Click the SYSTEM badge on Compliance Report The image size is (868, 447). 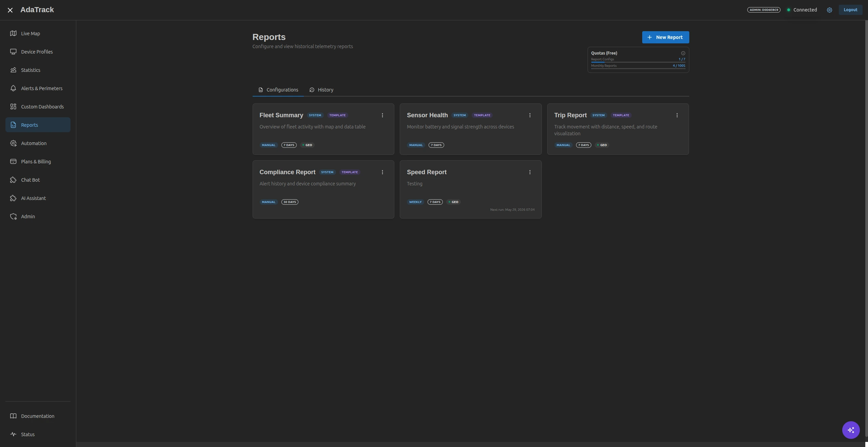[327, 172]
